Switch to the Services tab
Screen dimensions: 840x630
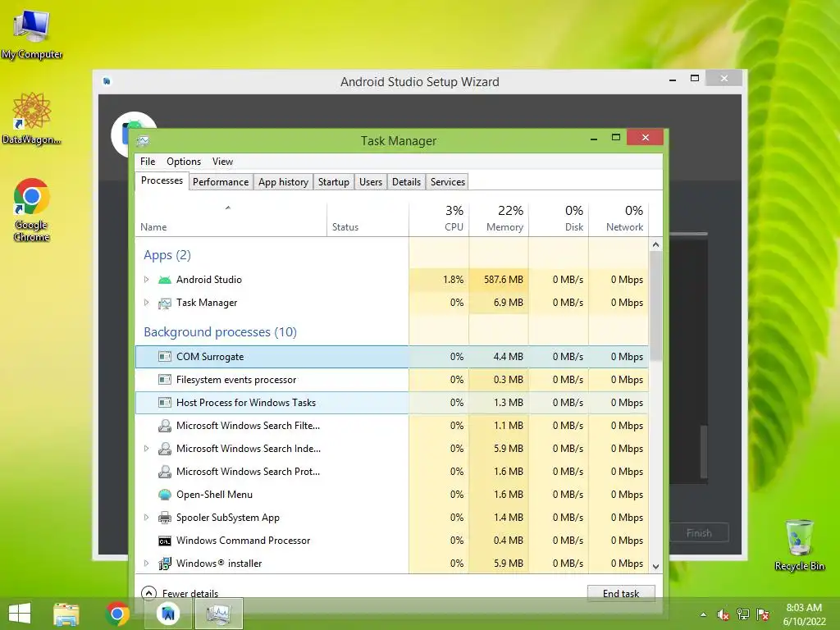448,182
